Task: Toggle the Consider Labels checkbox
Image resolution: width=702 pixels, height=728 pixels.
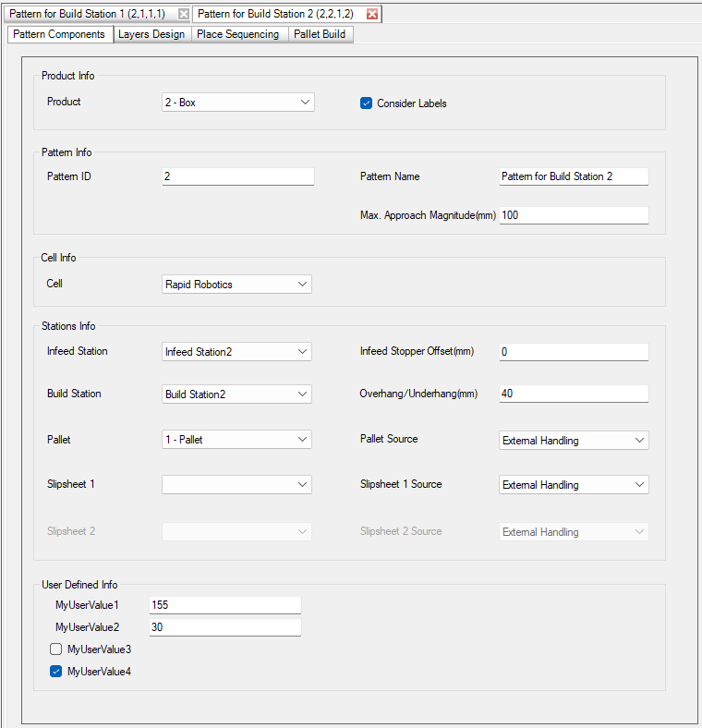Action: [x=367, y=103]
